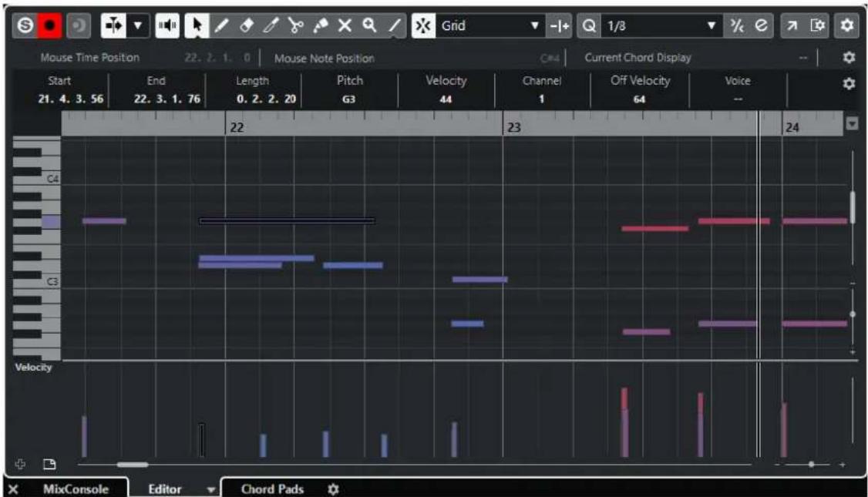Switch to the Editor tab
The width and height of the screenshot is (868, 497).
point(164,489)
